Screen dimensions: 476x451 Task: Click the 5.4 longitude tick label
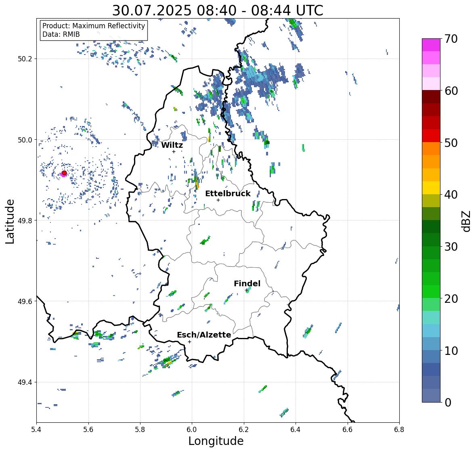pyautogui.click(x=36, y=430)
